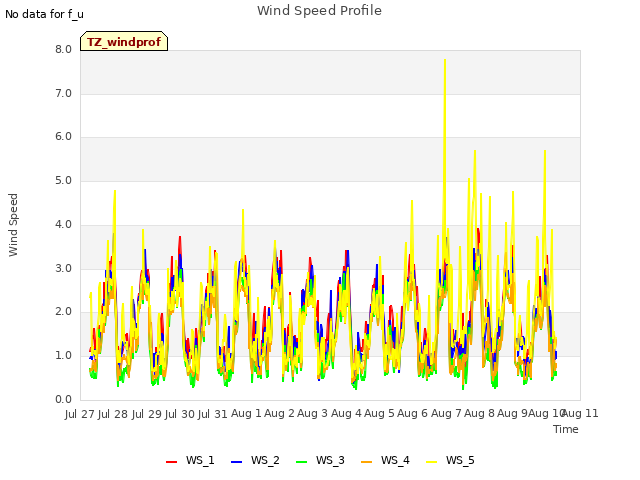This screenshot has height=480, width=640.
Task: Click the Aug 9 x-axis date label
Action: click(512, 413)
